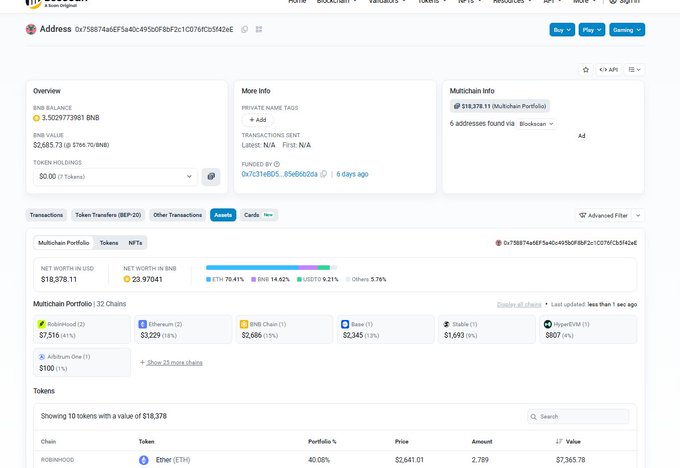
Task: Click the Advanced Filter funnel icon
Action: 583,215
